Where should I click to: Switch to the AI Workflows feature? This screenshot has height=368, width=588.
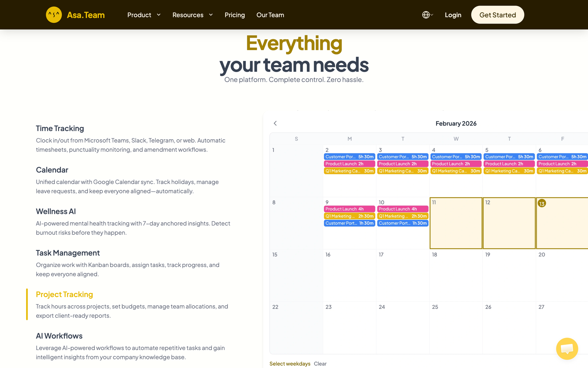59,336
